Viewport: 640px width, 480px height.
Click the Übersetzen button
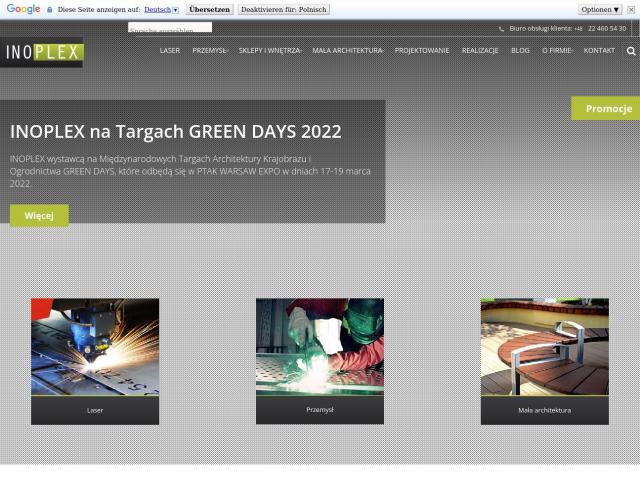(209, 9)
